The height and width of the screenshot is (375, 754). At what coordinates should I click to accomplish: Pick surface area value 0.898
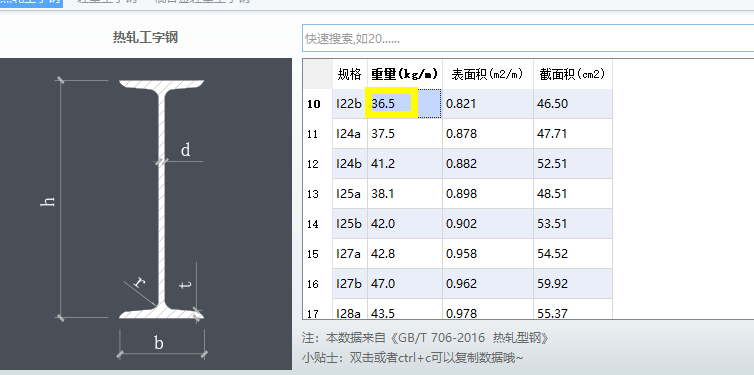pos(488,194)
